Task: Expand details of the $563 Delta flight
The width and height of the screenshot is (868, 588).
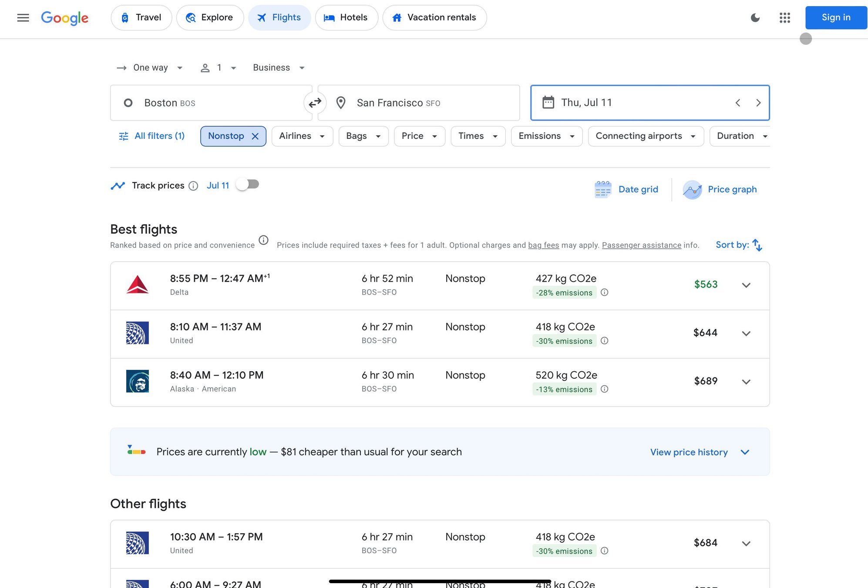Action: click(746, 286)
